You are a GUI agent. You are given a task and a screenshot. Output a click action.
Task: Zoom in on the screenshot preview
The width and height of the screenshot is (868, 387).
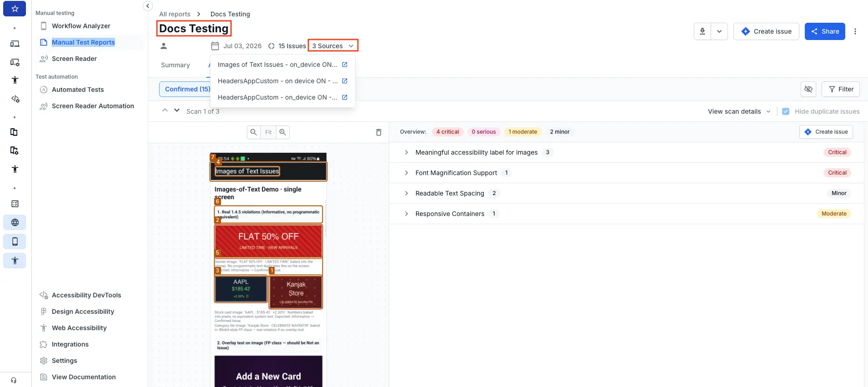(283, 132)
